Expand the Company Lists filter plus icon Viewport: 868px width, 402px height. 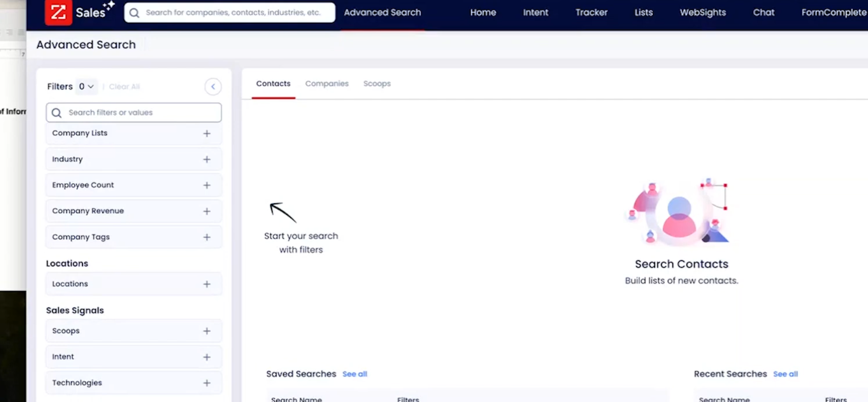pyautogui.click(x=207, y=133)
